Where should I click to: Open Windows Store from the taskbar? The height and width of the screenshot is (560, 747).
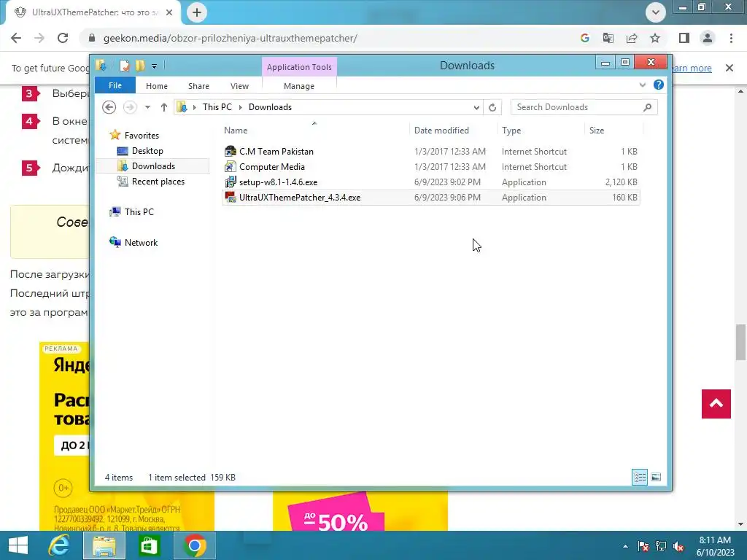[x=149, y=545]
